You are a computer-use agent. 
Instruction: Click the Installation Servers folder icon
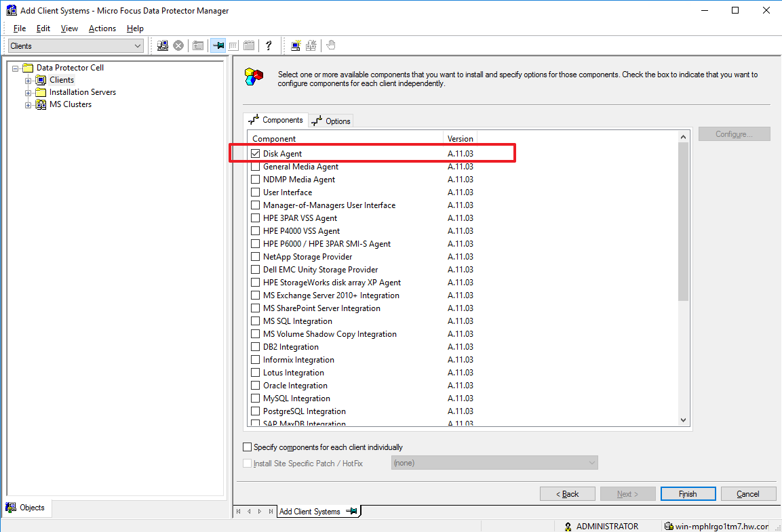[x=41, y=92]
